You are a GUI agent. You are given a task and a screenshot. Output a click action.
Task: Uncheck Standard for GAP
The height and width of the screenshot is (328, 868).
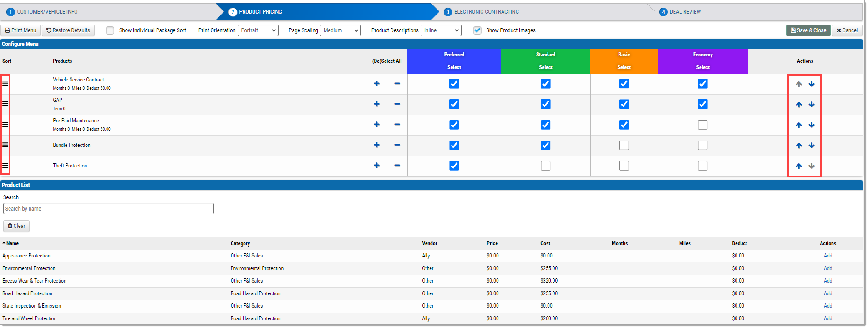[546, 104]
